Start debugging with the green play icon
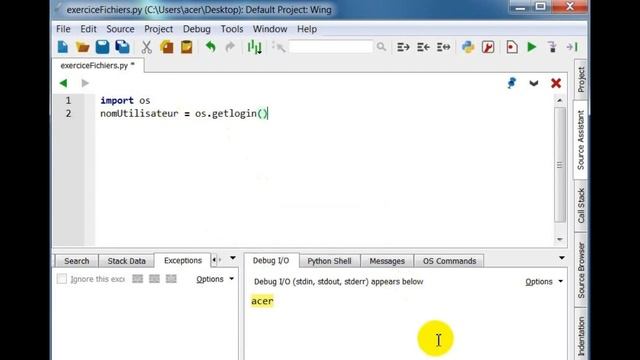 pyautogui.click(x=531, y=47)
